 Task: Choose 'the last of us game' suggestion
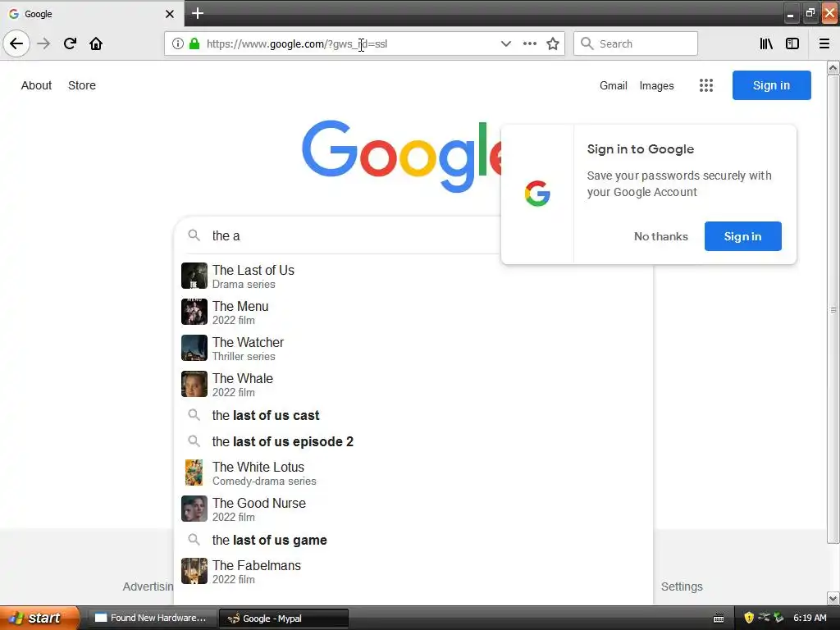[413, 540]
